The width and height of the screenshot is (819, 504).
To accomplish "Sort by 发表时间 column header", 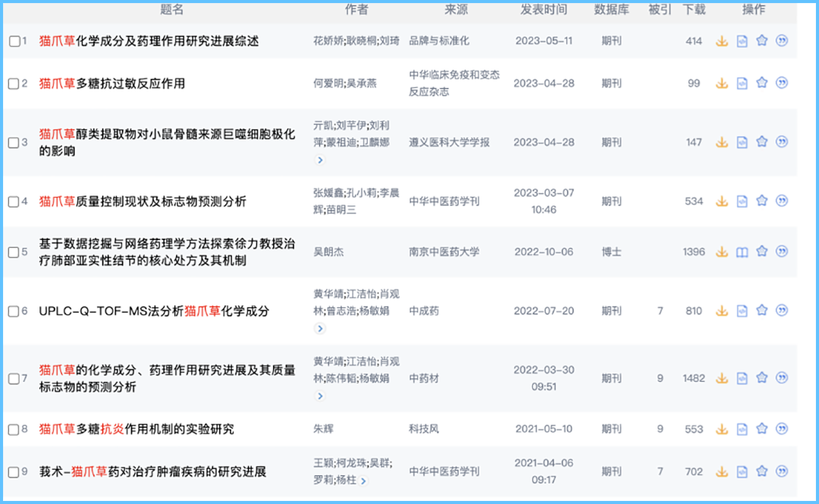I will (x=544, y=9).
